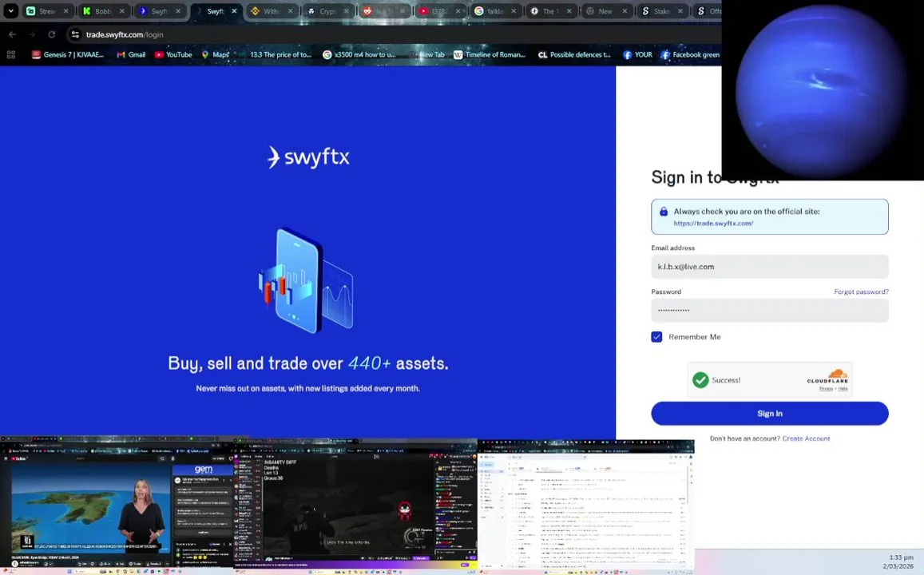Click the phone trading chart illustration
924x575 pixels.
[x=306, y=281]
